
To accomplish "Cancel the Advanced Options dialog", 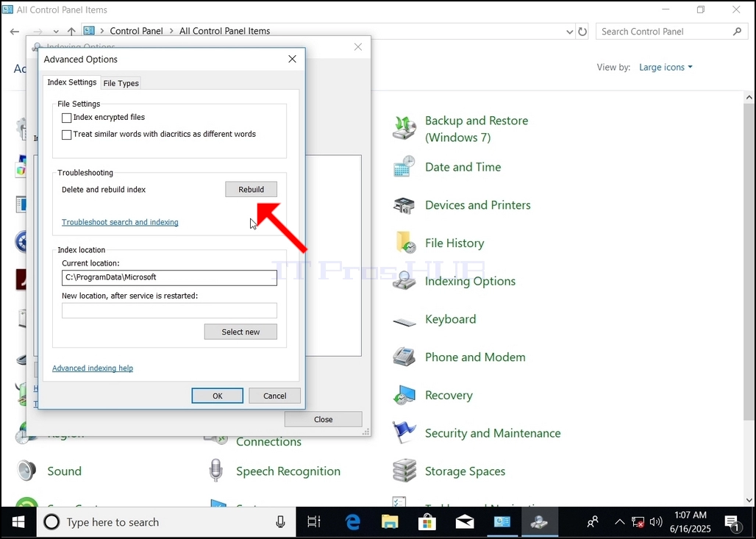I will (x=275, y=396).
